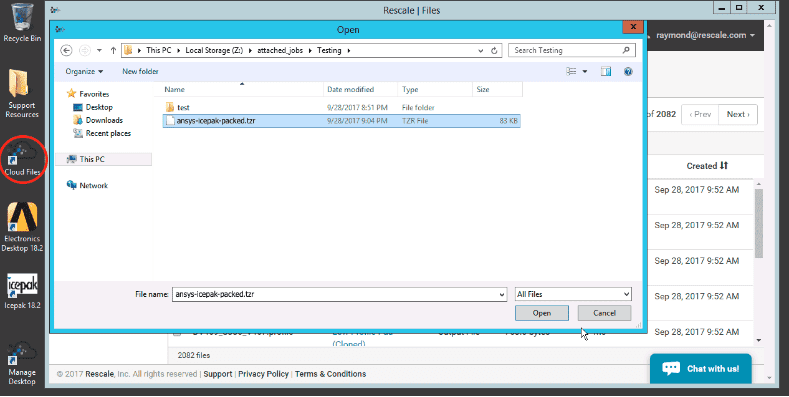Open the recent locations dropdown arrow
The height and width of the screenshot is (397, 789).
[99, 50]
